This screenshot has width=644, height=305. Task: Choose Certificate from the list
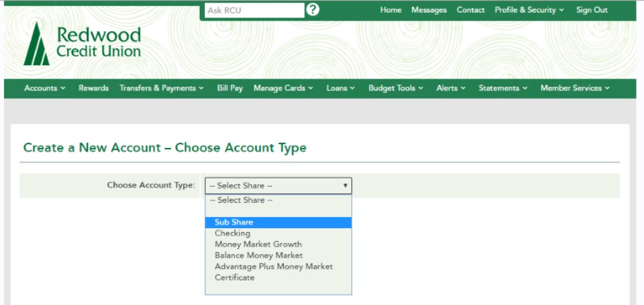point(279,277)
